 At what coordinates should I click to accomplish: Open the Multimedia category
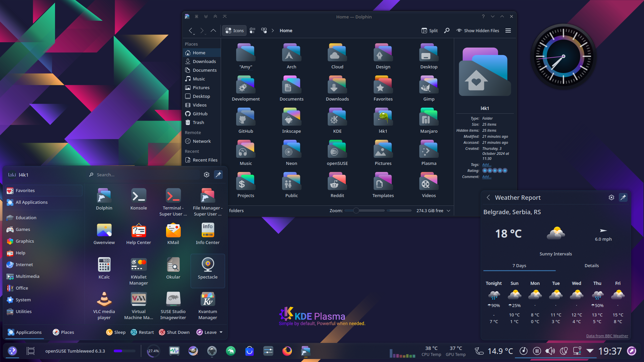tap(44, 276)
